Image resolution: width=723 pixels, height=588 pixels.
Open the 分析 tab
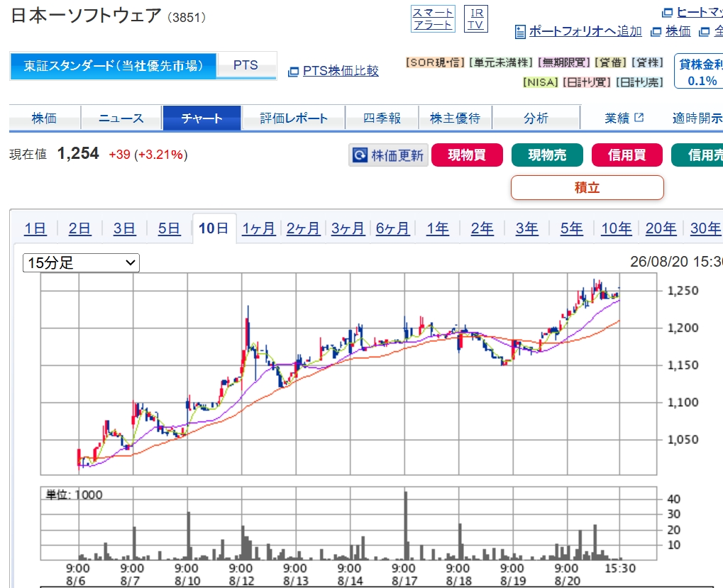pos(536,118)
